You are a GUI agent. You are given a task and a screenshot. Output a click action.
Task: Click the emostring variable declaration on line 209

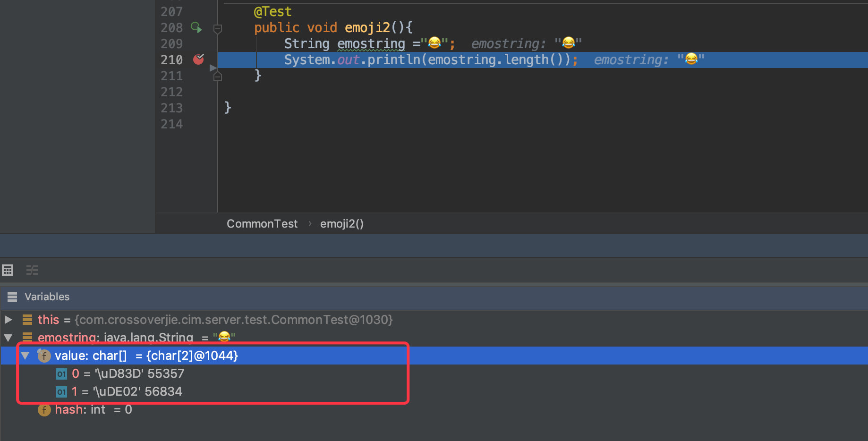371,43
